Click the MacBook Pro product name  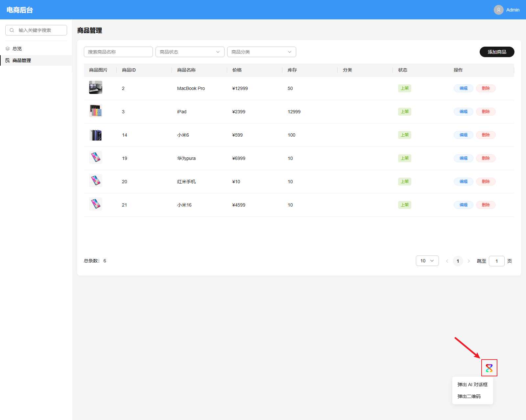(191, 88)
